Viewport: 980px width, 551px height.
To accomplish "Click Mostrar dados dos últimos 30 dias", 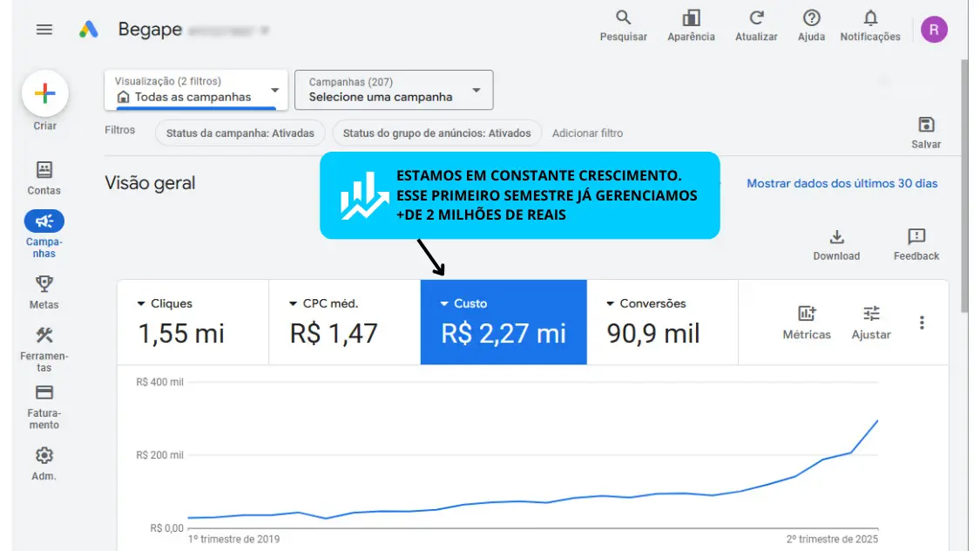I will coord(841,183).
